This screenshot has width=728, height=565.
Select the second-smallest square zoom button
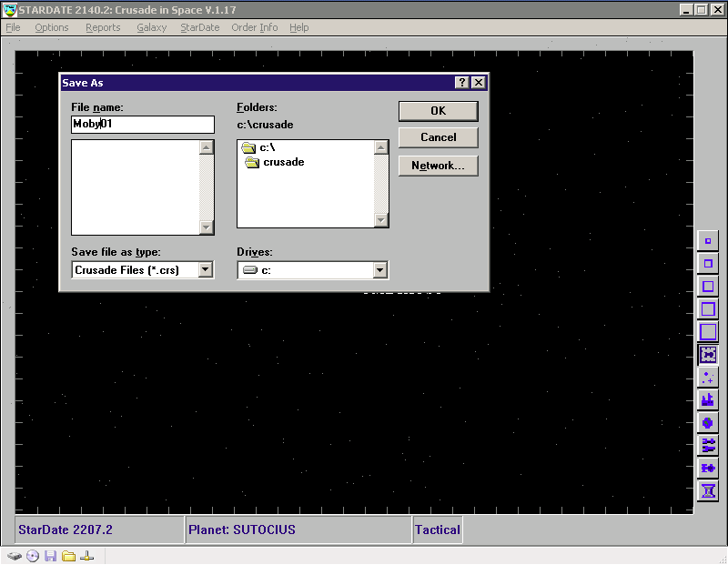708,264
